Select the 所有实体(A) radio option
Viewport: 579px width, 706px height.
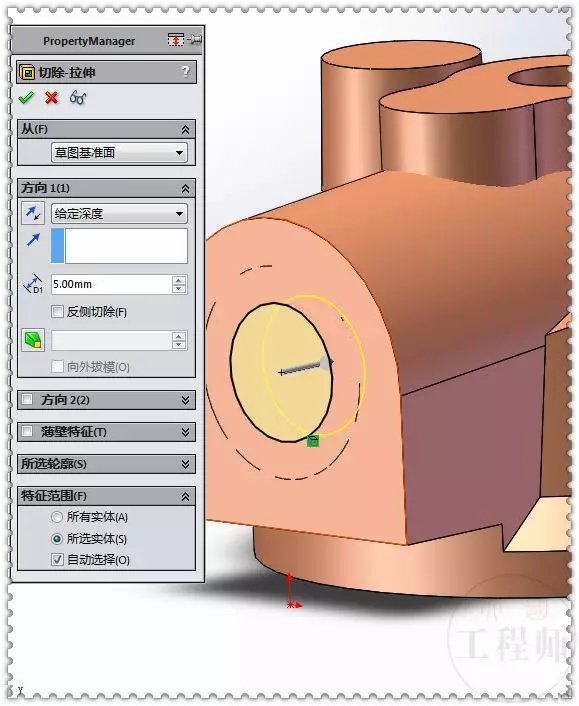click(57, 517)
